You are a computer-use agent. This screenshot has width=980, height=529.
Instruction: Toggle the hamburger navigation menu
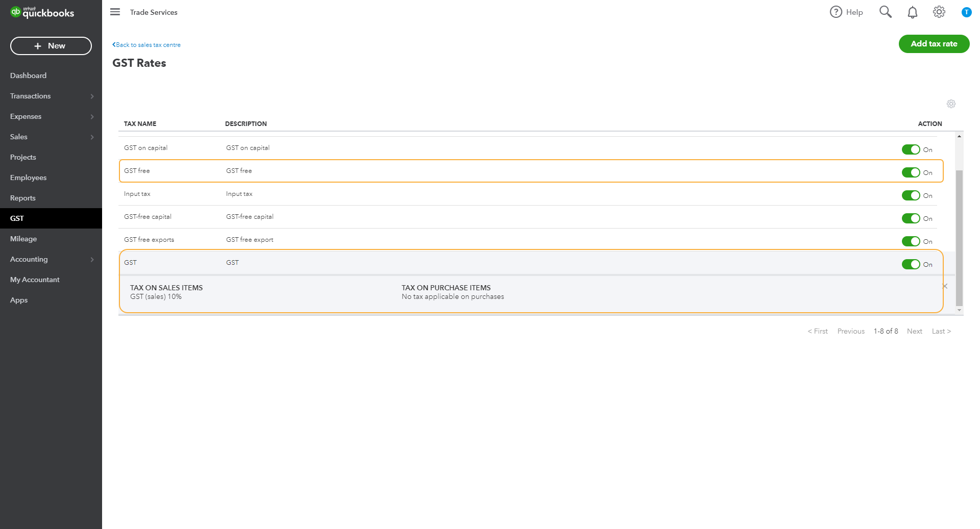coord(115,12)
